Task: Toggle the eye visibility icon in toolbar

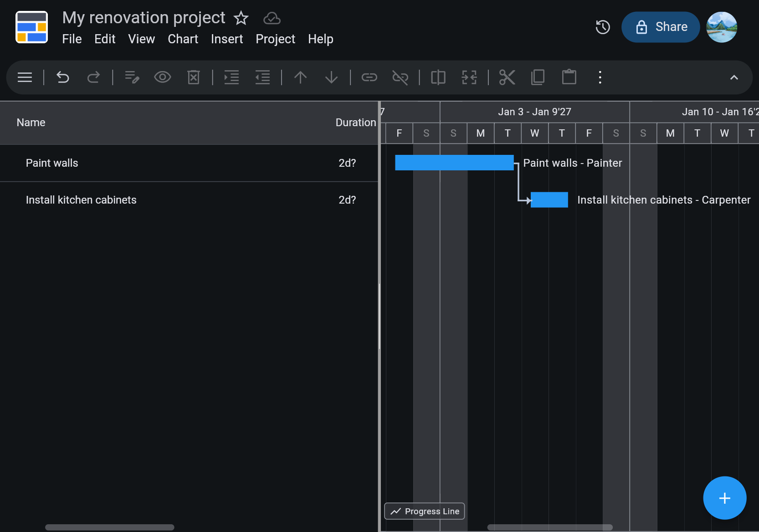Action: click(163, 77)
